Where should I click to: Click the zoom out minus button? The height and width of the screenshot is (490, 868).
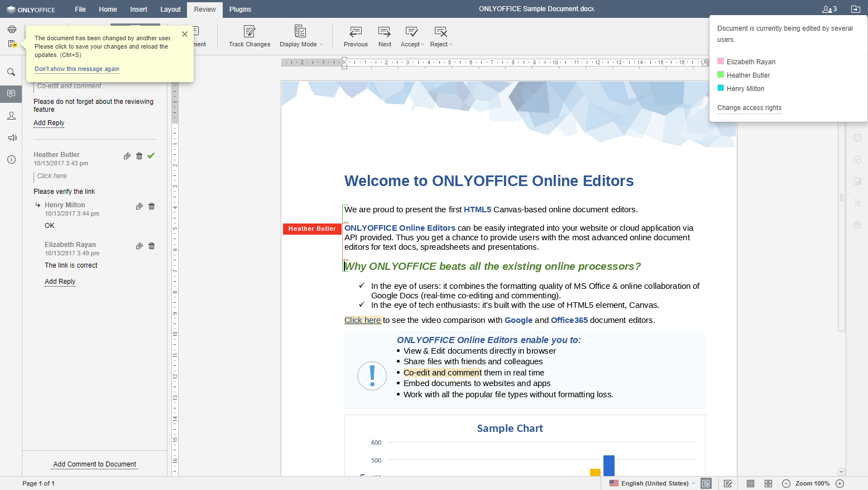pyautogui.click(x=786, y=483)
